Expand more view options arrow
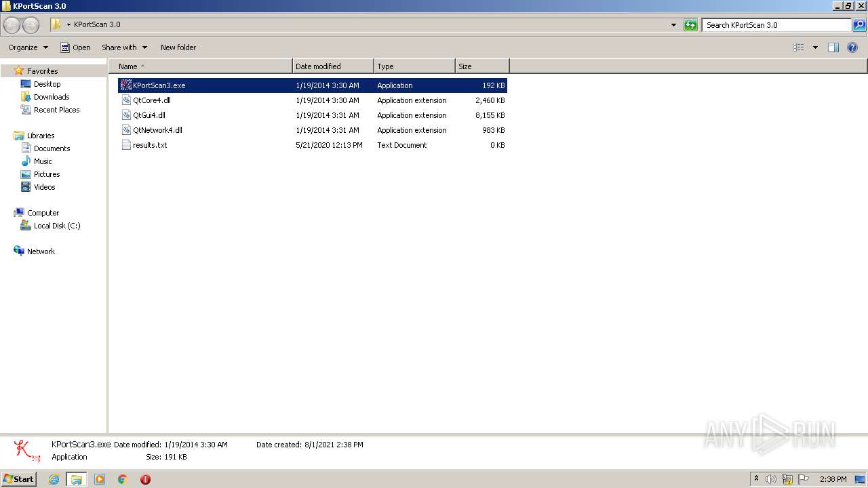The width and height of the screenshot is (868, 488). point(815,47)
